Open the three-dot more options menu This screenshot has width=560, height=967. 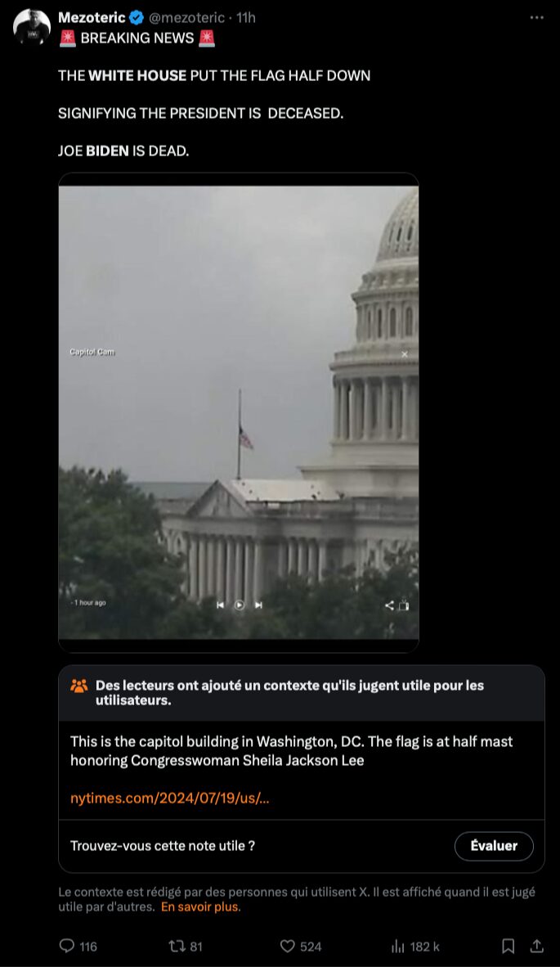tap(536, 17)
